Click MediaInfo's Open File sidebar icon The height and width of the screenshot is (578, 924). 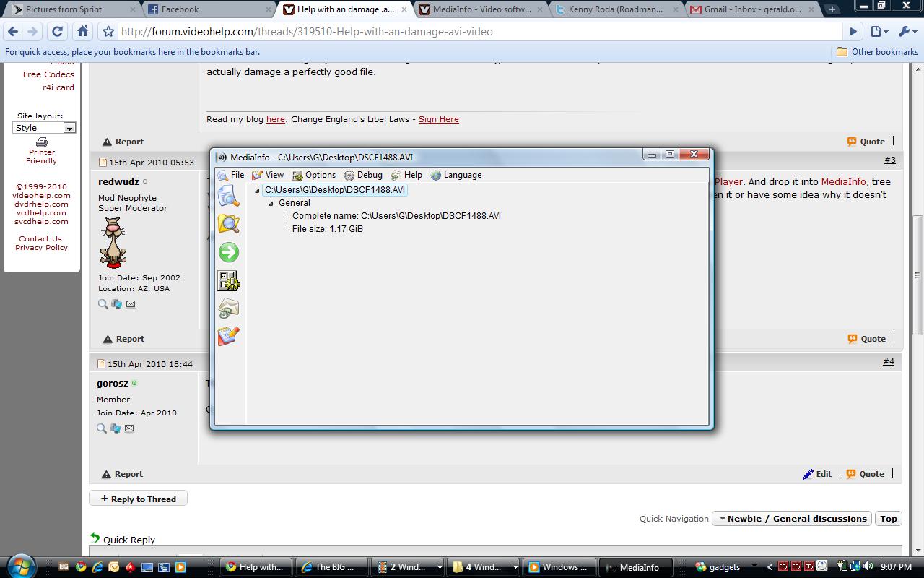pyautogui.click(x=229, y=196)
